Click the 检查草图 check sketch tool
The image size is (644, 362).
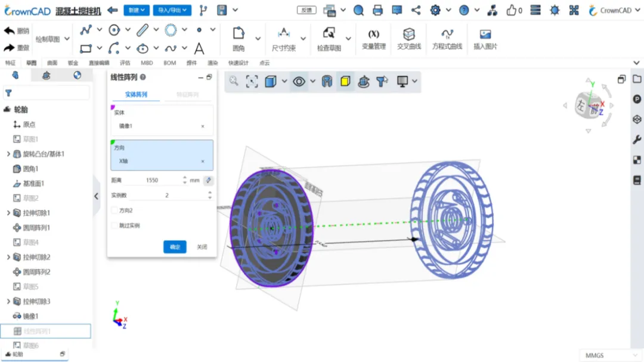click(329, 39)
